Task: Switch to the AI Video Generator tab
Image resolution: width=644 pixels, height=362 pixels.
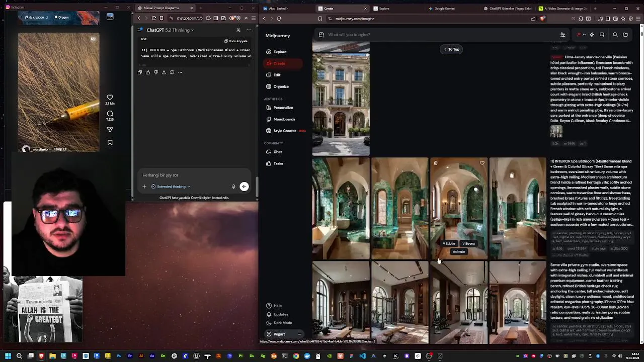Action: point(562,9)
